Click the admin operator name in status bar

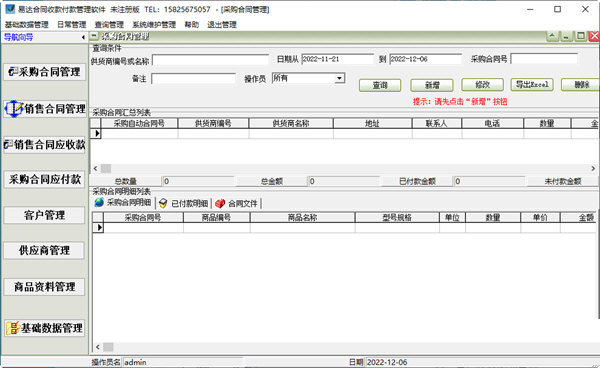click(135, 362)
